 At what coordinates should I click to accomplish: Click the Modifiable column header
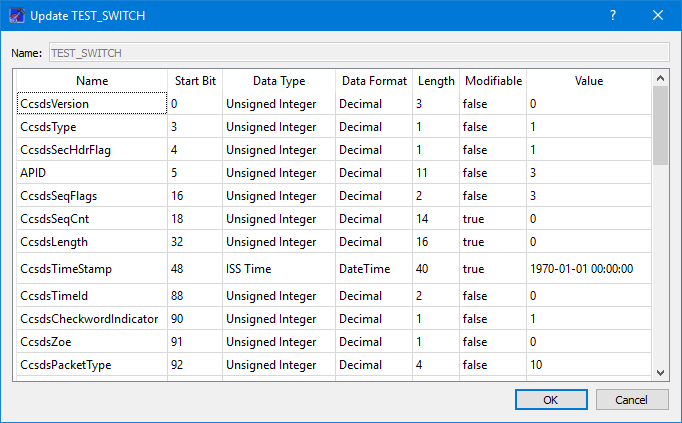[x=493, y=81]
